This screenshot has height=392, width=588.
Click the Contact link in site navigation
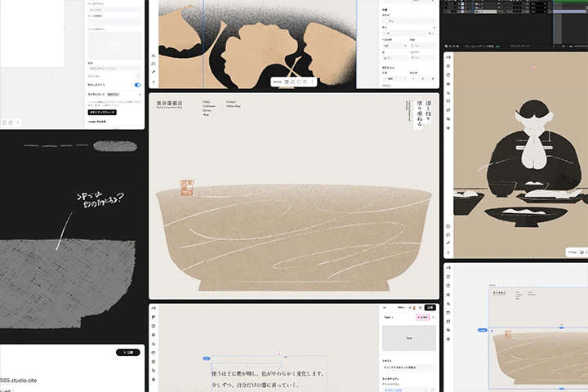(x=231, y=102)
